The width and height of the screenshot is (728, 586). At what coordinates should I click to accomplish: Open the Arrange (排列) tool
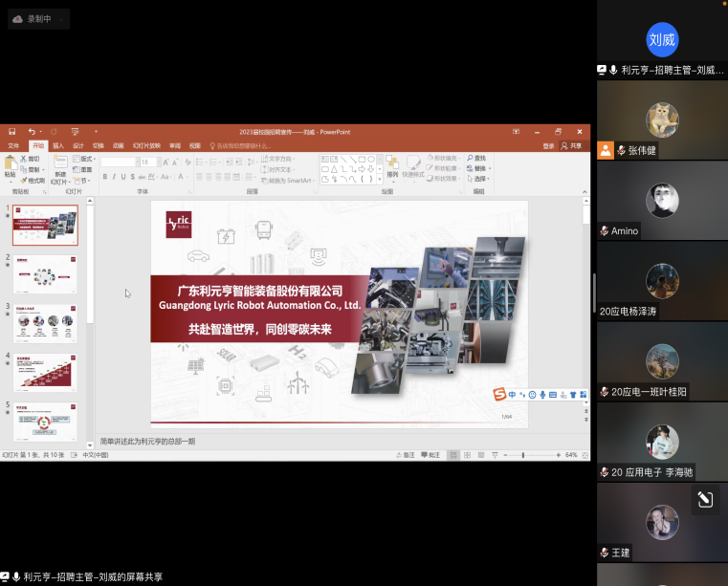(x=392, y=163)
